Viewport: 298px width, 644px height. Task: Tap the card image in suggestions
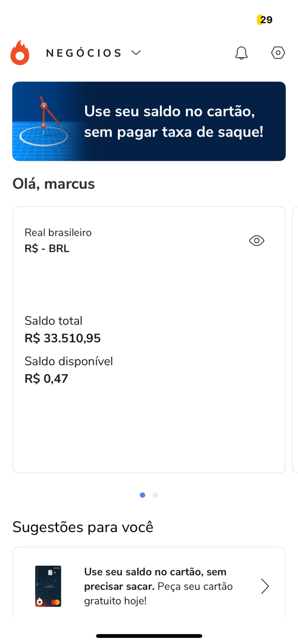[48, 586]
